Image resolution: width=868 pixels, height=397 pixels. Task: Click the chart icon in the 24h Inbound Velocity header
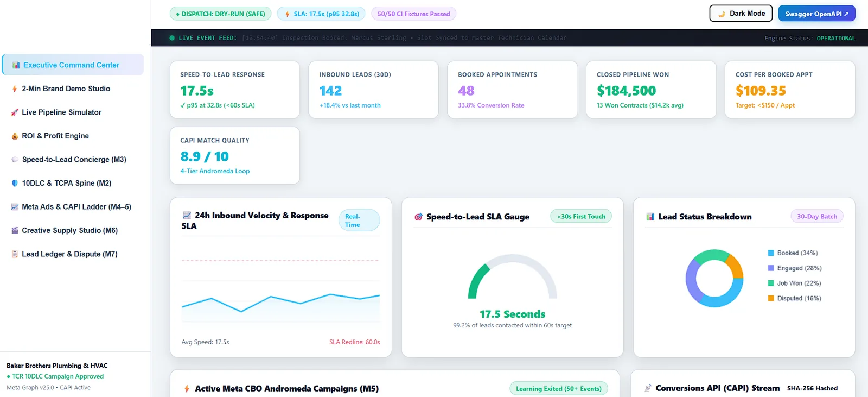click(x=187, y=215)
